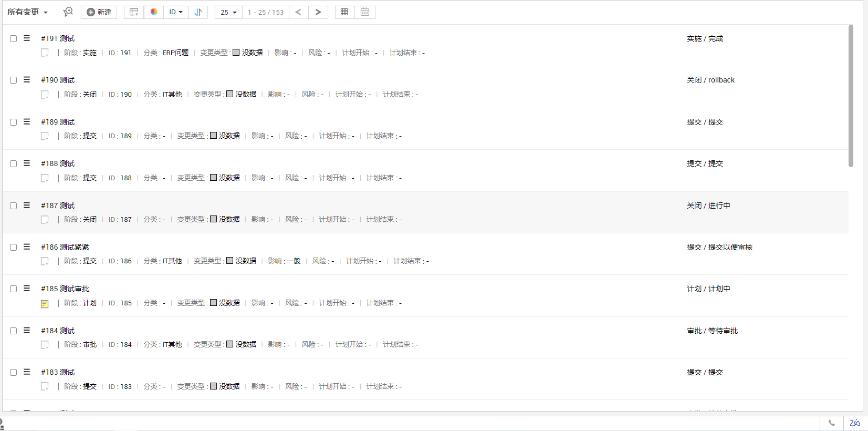The image size is (868, 431).
Task: Open the ID sort-by dropdown
Action: [176, 12]
